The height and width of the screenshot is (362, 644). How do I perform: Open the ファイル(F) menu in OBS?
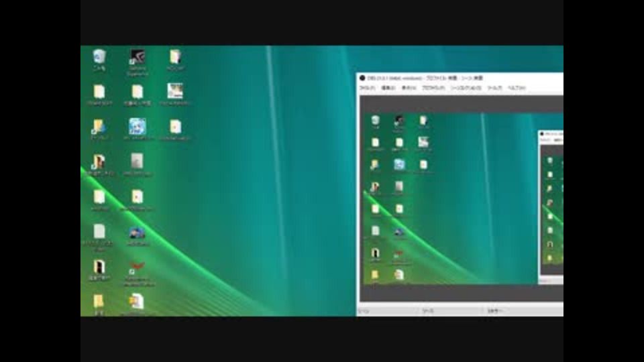coord(367,88)
